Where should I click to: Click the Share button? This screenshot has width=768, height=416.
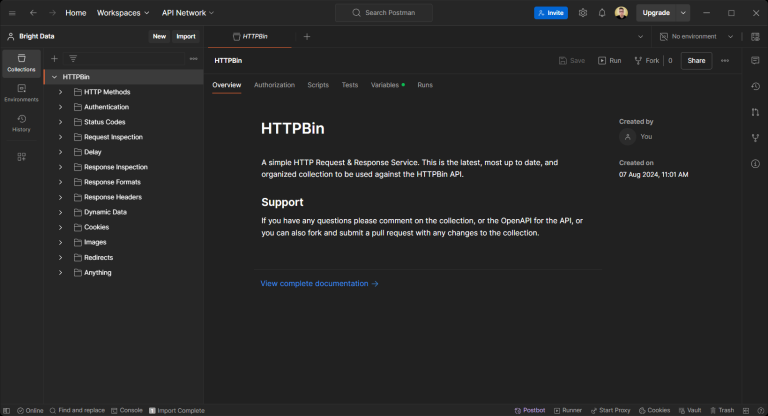696,61
